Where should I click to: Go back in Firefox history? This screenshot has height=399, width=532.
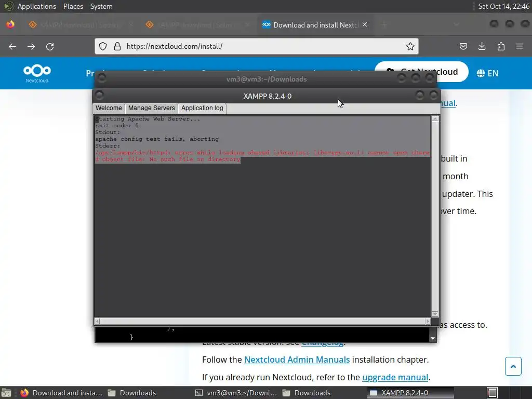click(12, 46)
